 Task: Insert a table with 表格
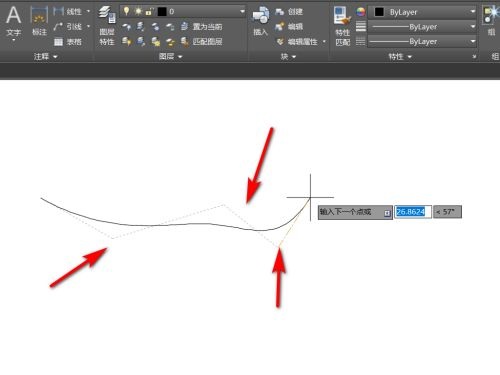tap(68, 42)
